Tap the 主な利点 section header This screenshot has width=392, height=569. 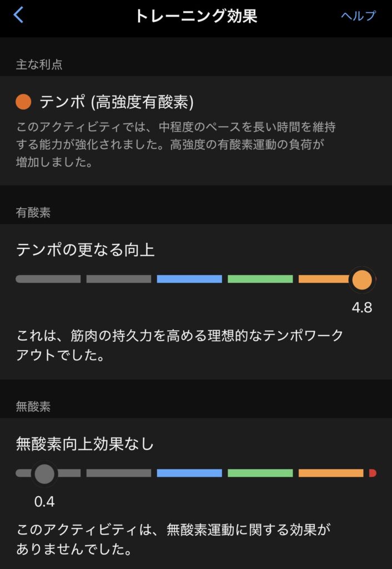tap(39, 64)
